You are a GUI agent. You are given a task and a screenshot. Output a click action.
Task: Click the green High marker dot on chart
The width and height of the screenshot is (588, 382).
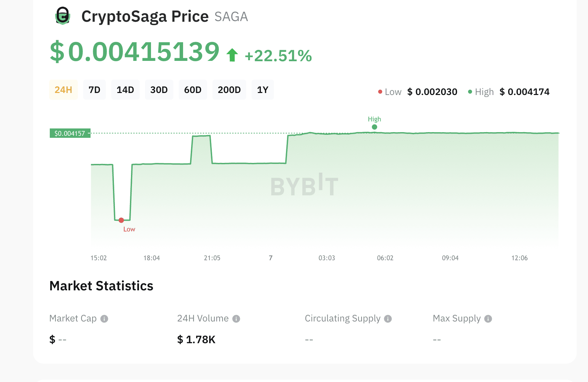tap(375, 127)
